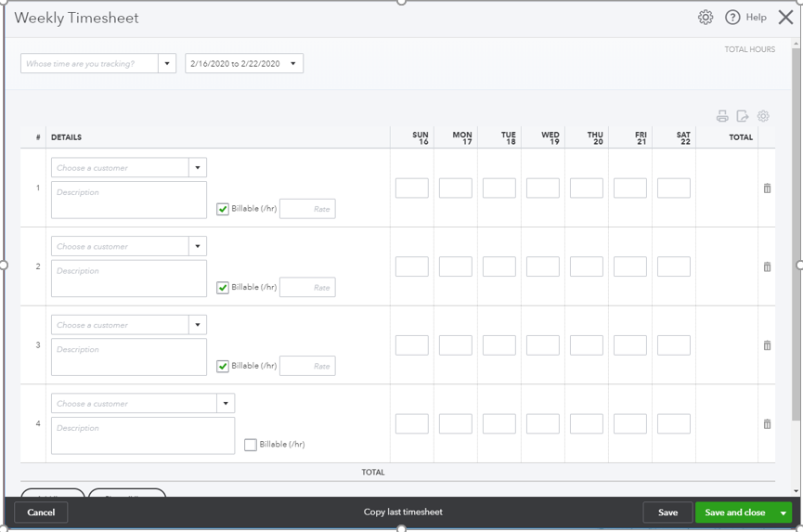This screenshot has width=803, height=532.
Task: Click Description field in row 1
Action: [x=129, y=200]
